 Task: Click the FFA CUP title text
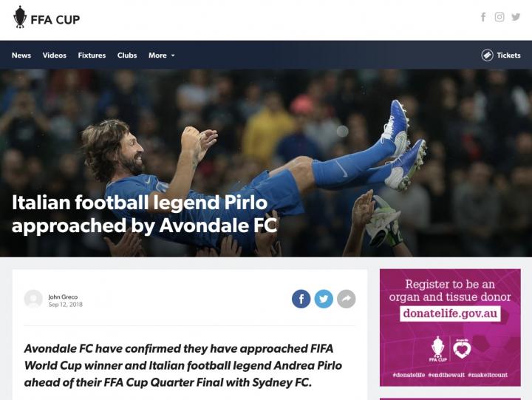click(55, 20)
